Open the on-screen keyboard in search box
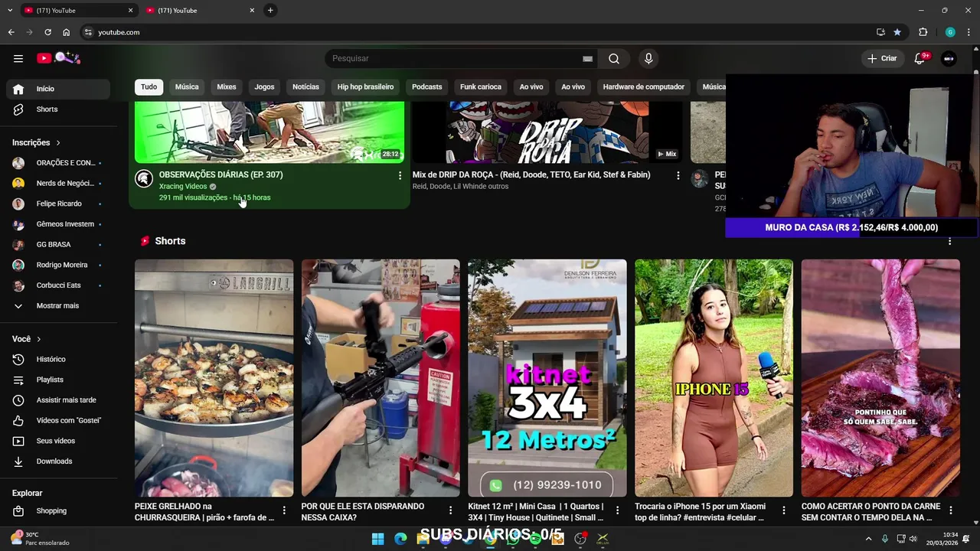Screen dimensions: 980x551 (x=587, y=58)
